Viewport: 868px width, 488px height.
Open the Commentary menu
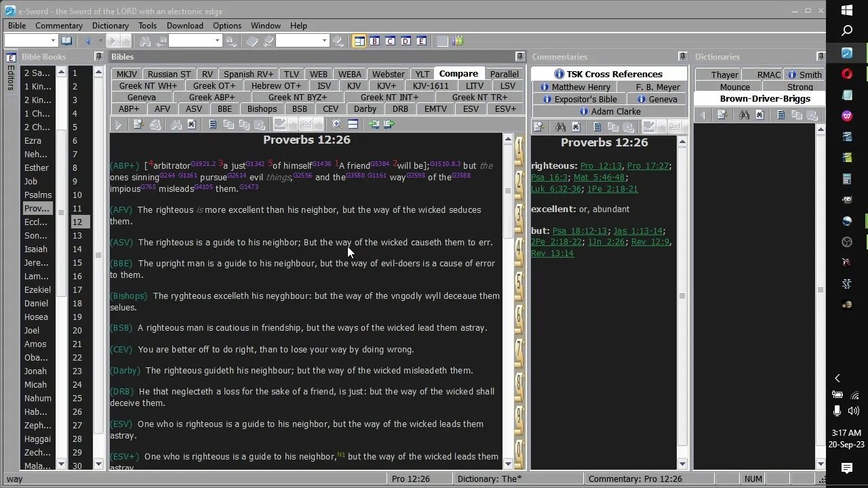coord(58,25)
